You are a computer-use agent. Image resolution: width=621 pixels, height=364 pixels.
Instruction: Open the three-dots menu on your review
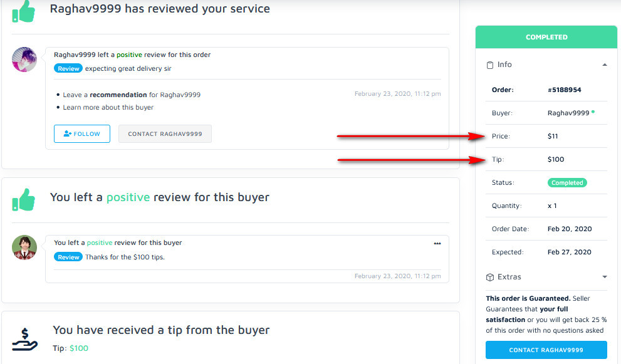point(437,243)
